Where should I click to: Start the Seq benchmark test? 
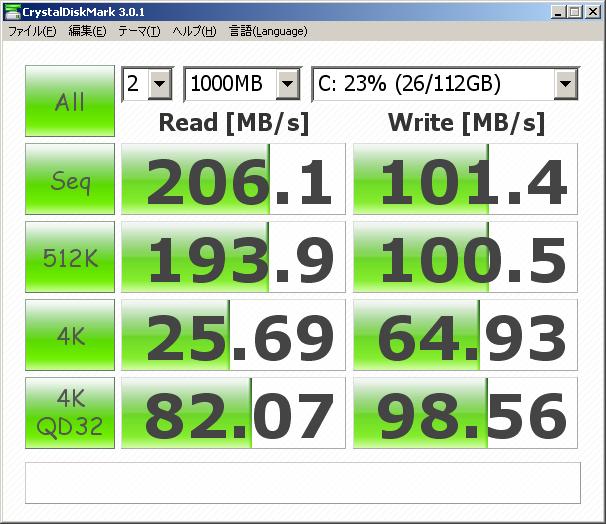tap(70, 179)
